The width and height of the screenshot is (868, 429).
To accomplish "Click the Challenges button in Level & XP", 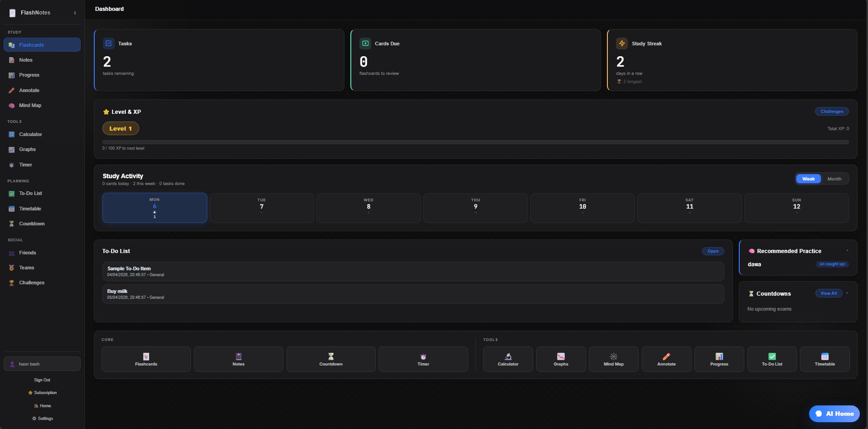I will pos(832,112).
